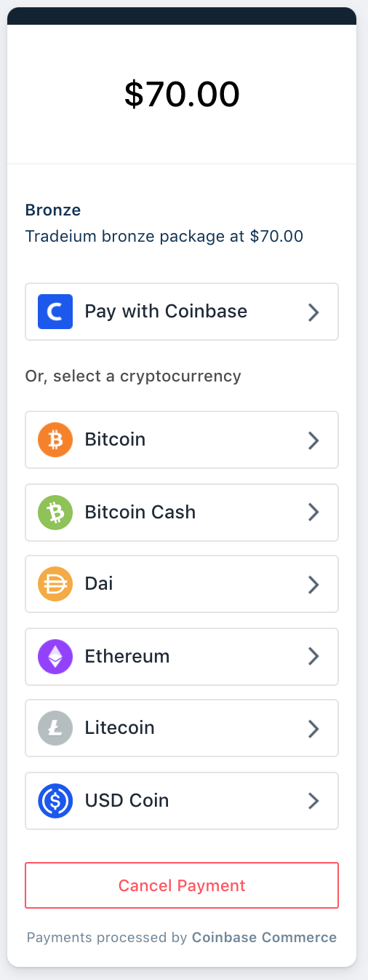Expand the USD Coin row chevron arrow
The height and width of the screenshot is (980, 368).
tap(313, 801)
